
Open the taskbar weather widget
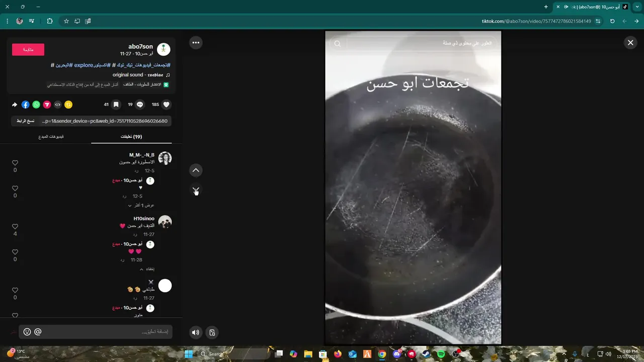(x=18, y=354)
